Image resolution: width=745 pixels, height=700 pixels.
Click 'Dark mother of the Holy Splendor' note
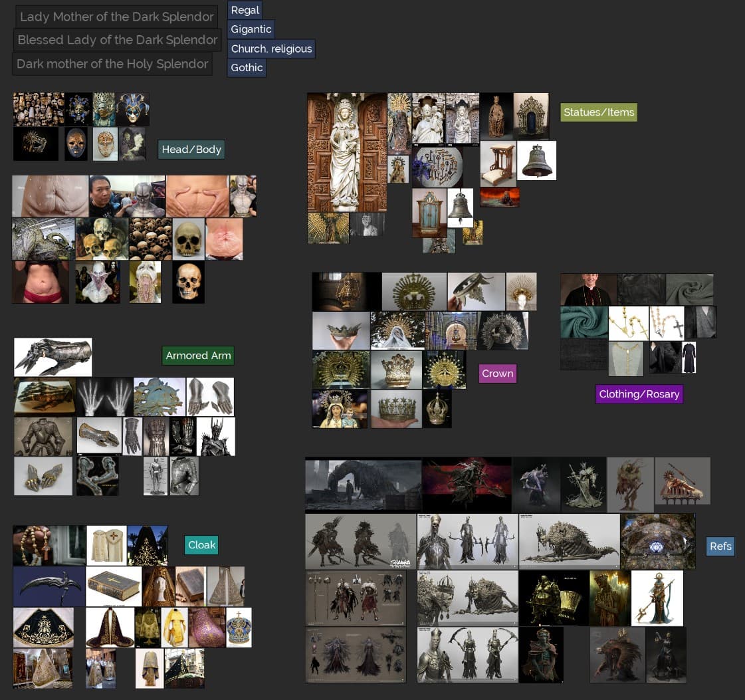(112, 64)
